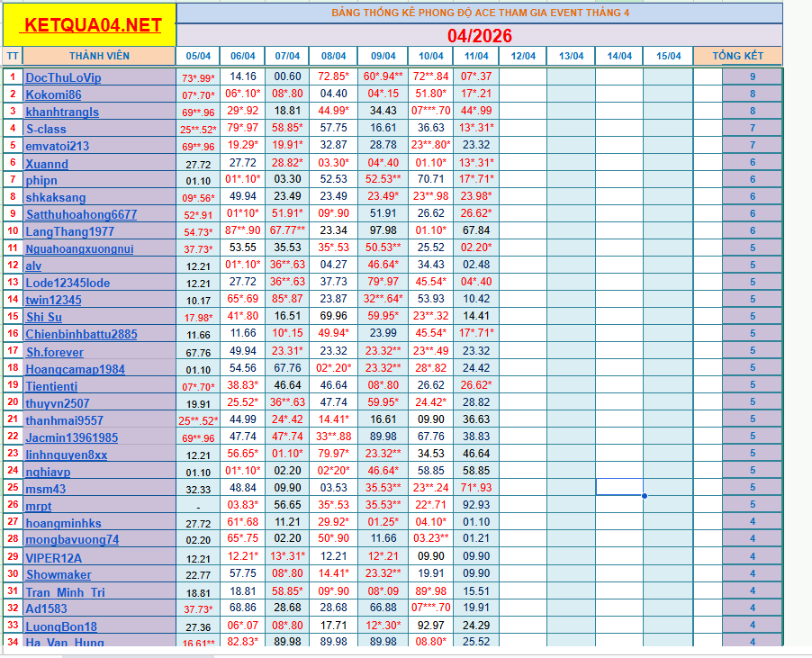812x658 pixels.
Task: Select the Satthuhoahong6677 member link
Action: 81,214
